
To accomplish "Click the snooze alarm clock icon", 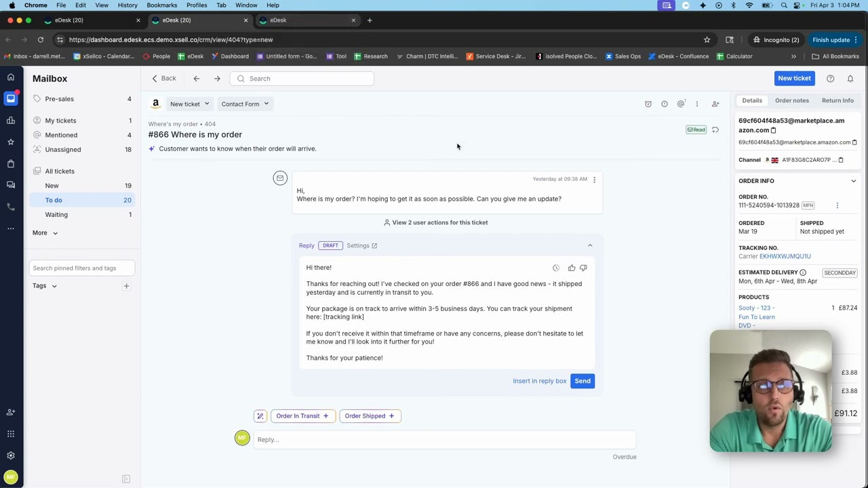I will click(648, 104).
